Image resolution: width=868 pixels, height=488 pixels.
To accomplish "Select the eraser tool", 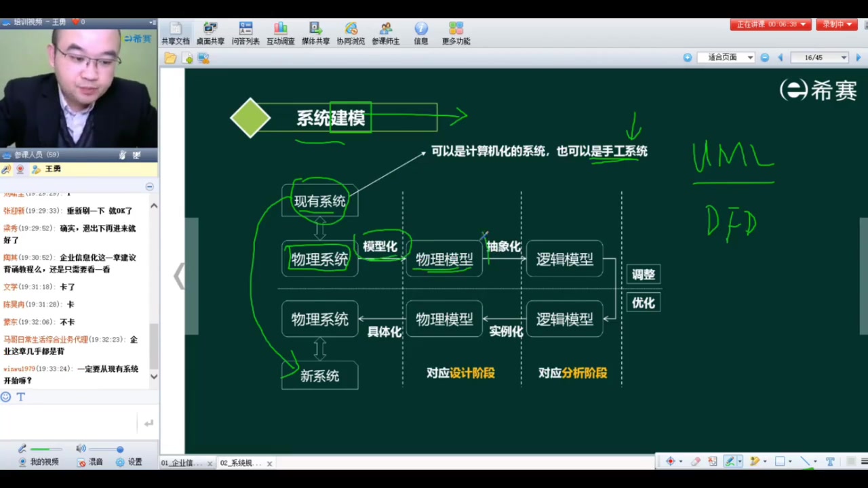I will 696,462.
